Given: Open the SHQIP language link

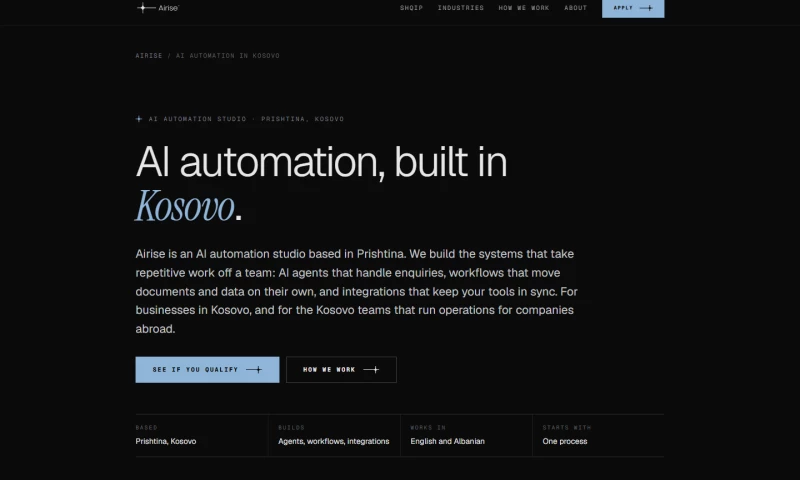Looking at the screenshot, I should pos(411,8).
